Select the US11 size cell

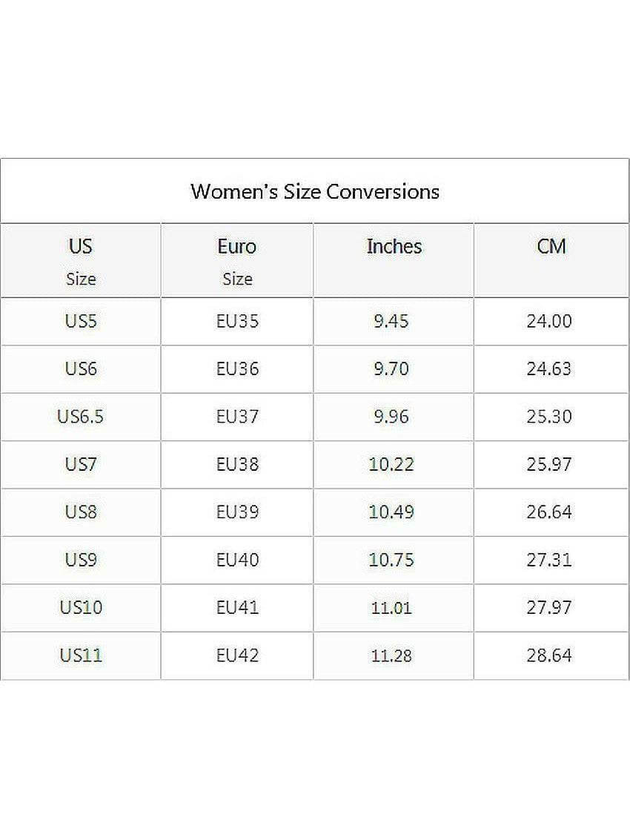tap(81, 655)
